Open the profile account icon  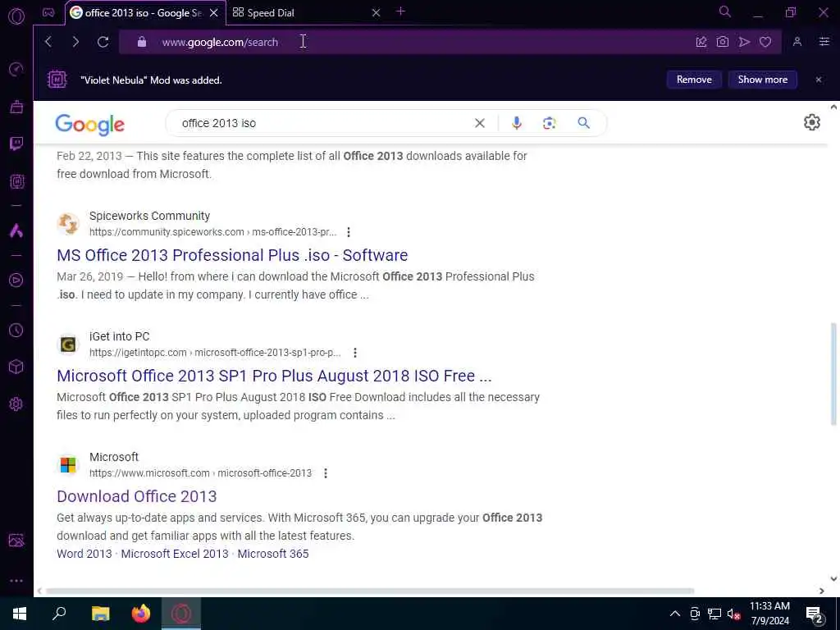(797, 42)
